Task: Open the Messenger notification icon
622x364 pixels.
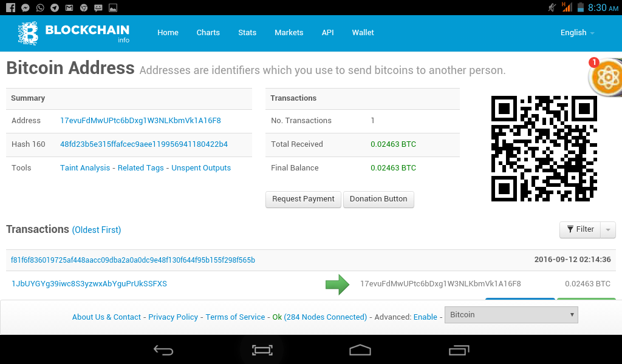Action: click(26, 7)
